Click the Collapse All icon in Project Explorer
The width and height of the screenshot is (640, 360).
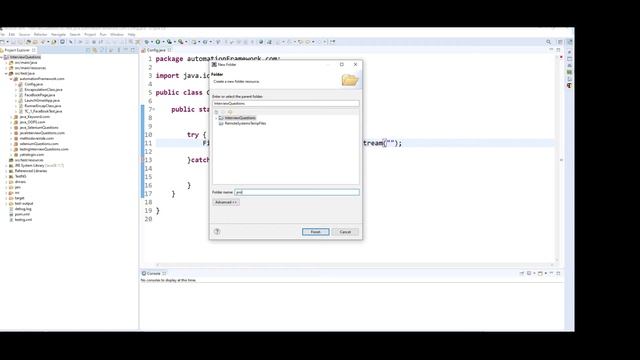click(88, 50)
